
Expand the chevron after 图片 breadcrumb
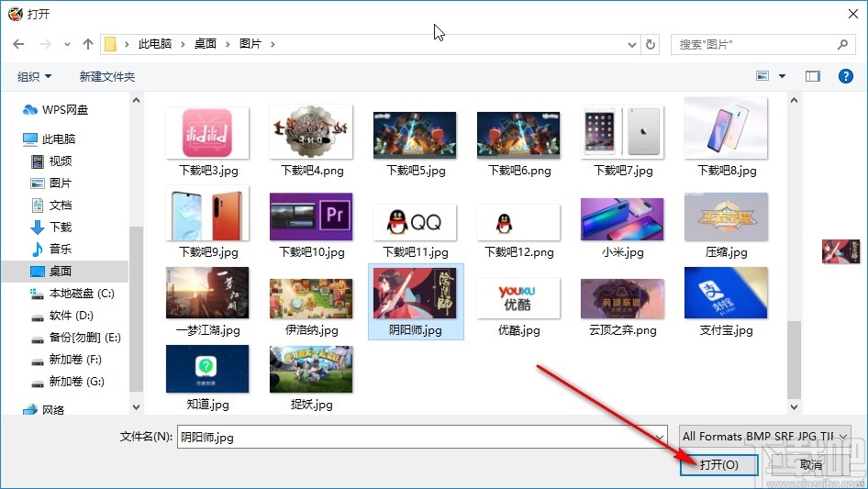(x=273, y=44)
